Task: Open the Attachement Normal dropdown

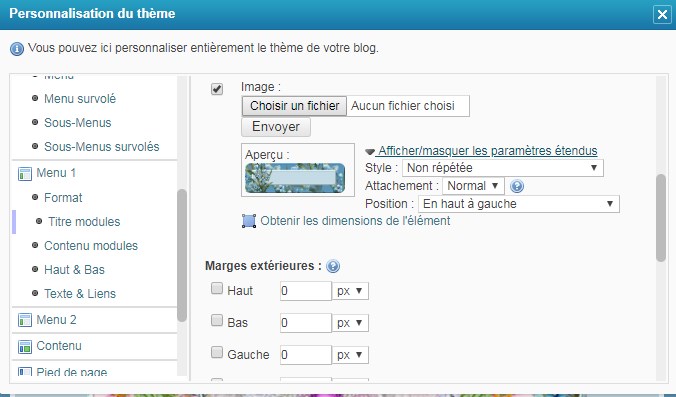Action: pyautogui.click(x=473, y=186)
